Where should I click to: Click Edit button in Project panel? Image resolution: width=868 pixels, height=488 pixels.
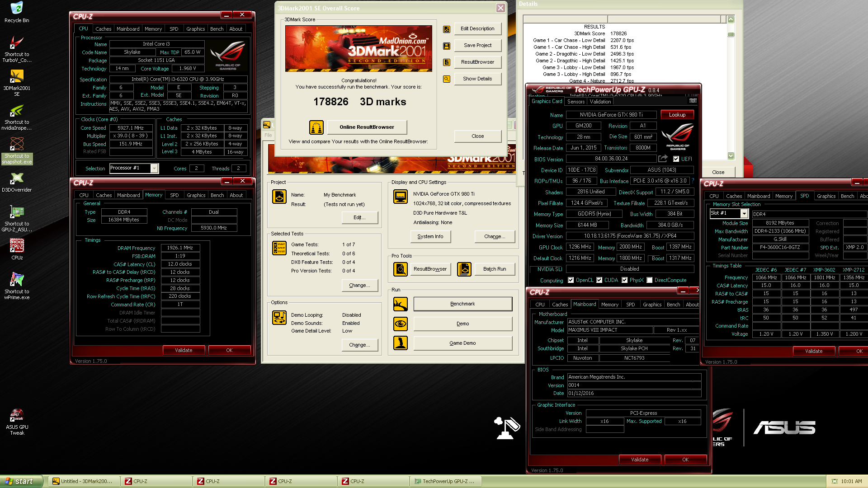point(359,217)
